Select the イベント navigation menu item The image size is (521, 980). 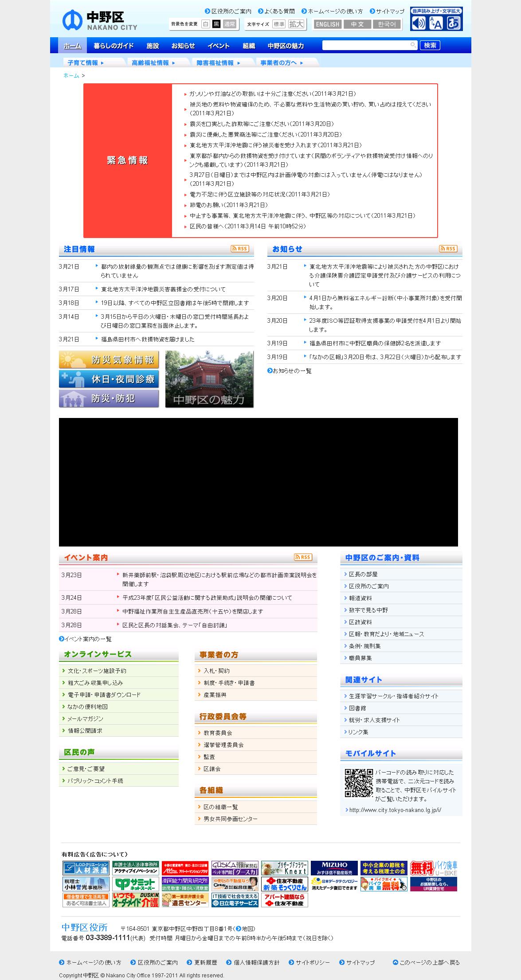pos(219,46)
